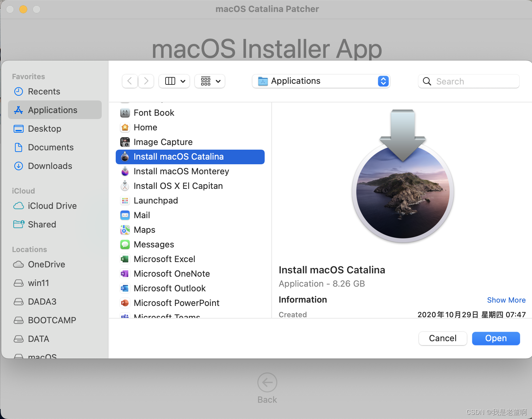Click the win11 drive icon
This screenshot has height=419, width=532.
pyautogui.click(x=19, y=283)
